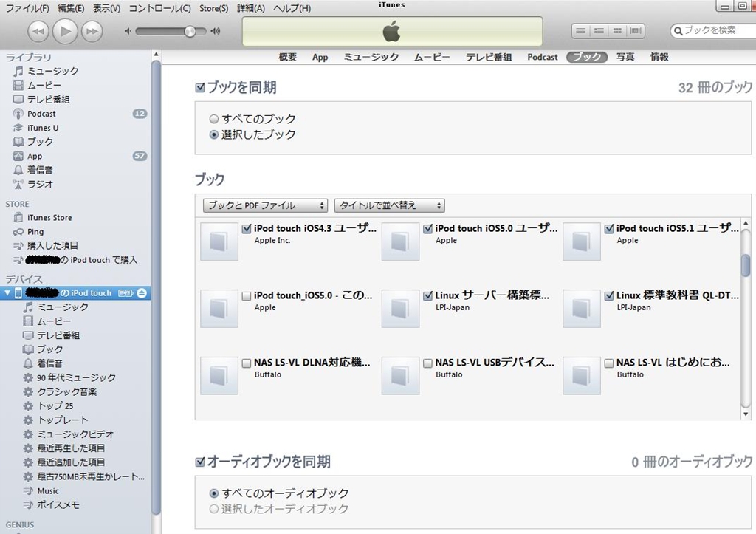Switch to the ミュージック tab
The height and width of the screenshot is (534, 756).
point(371,57)
